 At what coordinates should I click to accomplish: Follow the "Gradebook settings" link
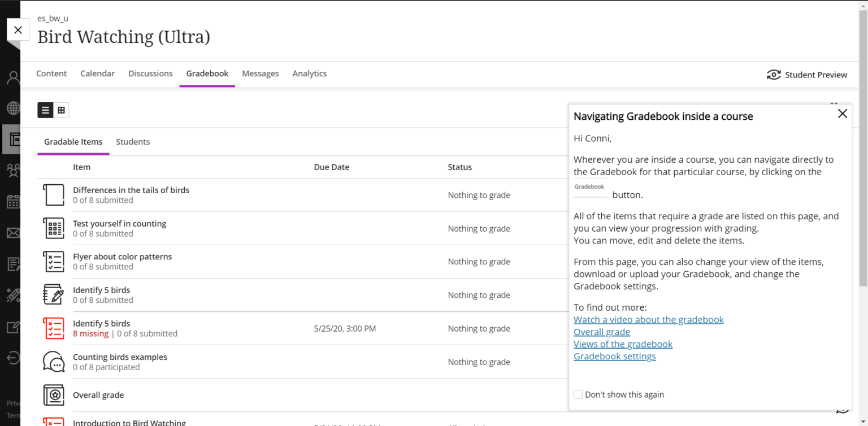[614, 357]
